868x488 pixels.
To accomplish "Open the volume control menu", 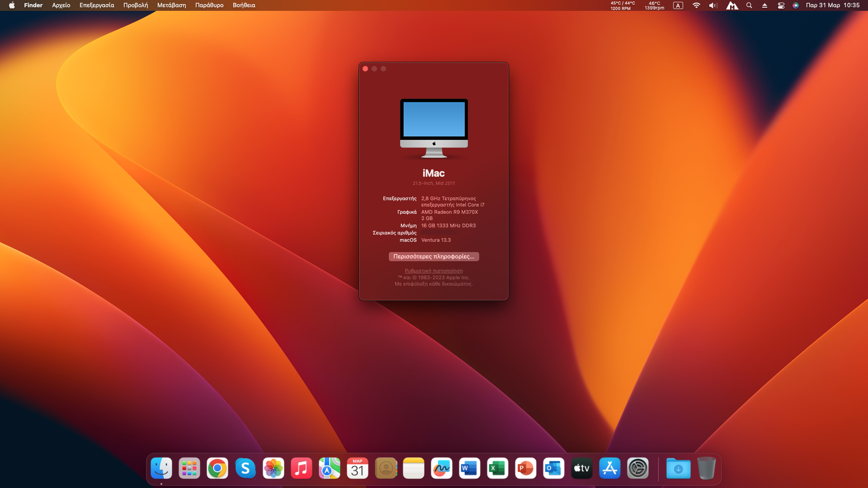I will click(713, 5).
